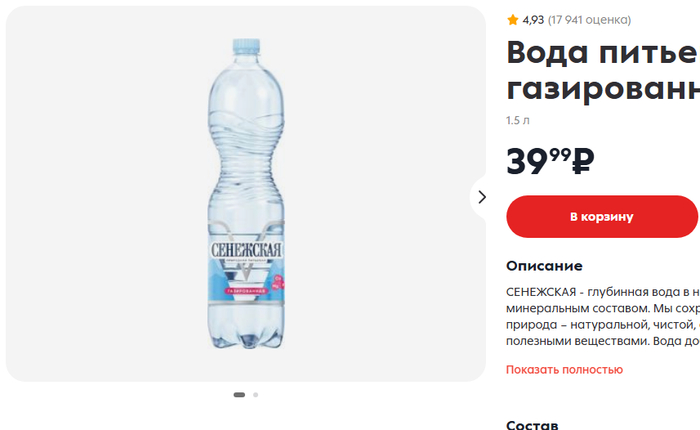The image size is (700, 430).
Task: Click the СЕНЕЖСКАЯ description paragraph
Action: (x=603, y=317)
